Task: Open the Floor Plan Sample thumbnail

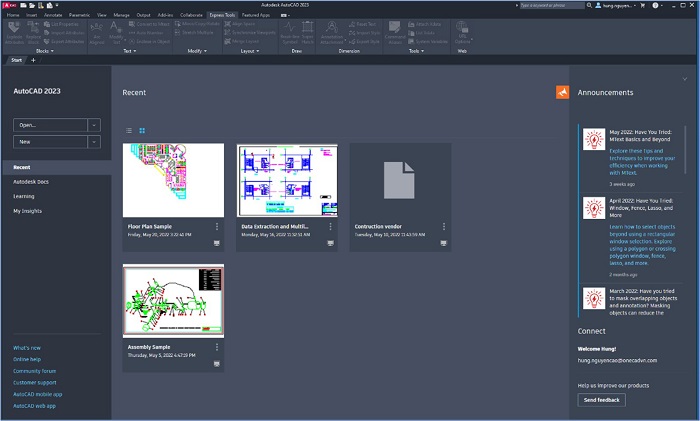Action: coord(173,180)
